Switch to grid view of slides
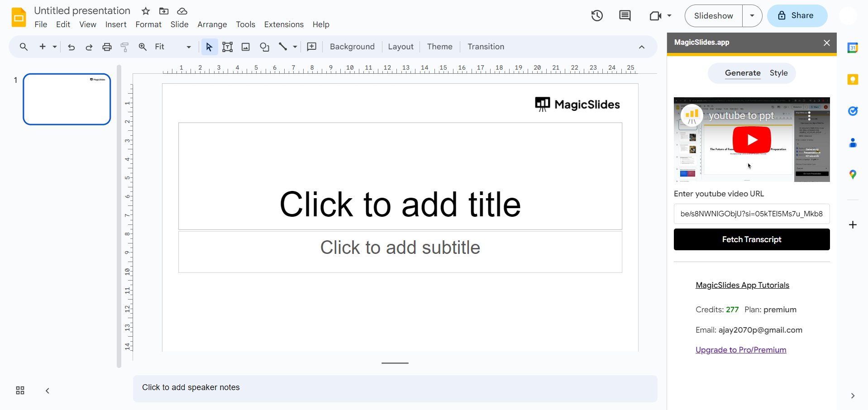868x410 pixels. coord(20,391)
